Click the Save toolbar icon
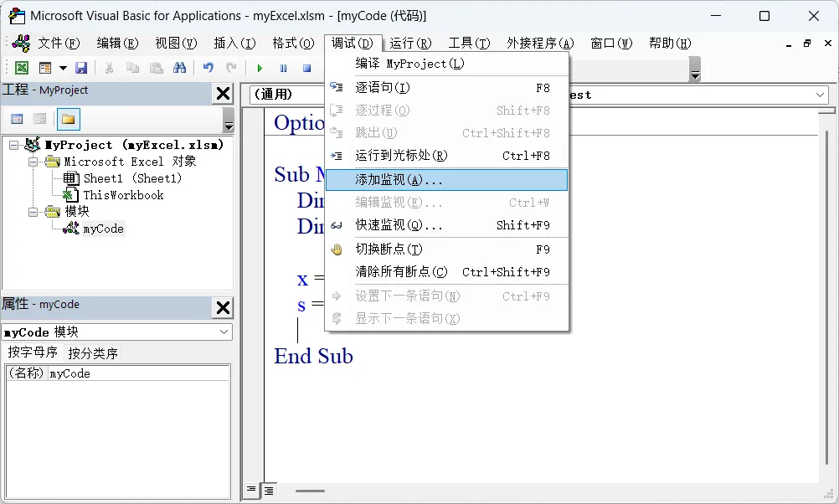839x504 pixels. point(80,68)
